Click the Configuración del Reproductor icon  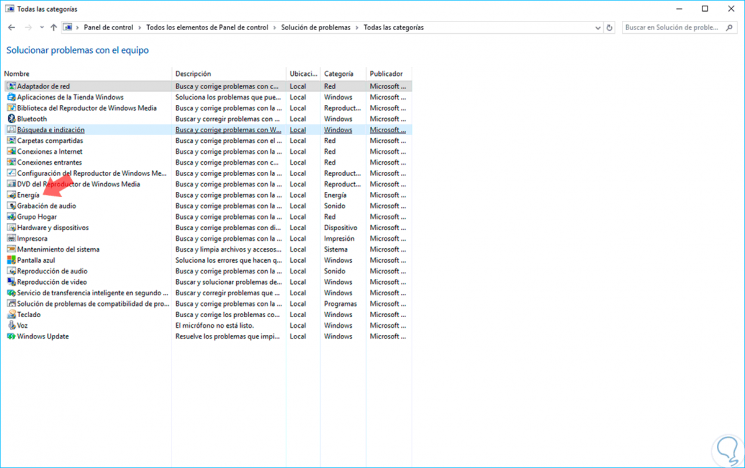coord(11,173)
